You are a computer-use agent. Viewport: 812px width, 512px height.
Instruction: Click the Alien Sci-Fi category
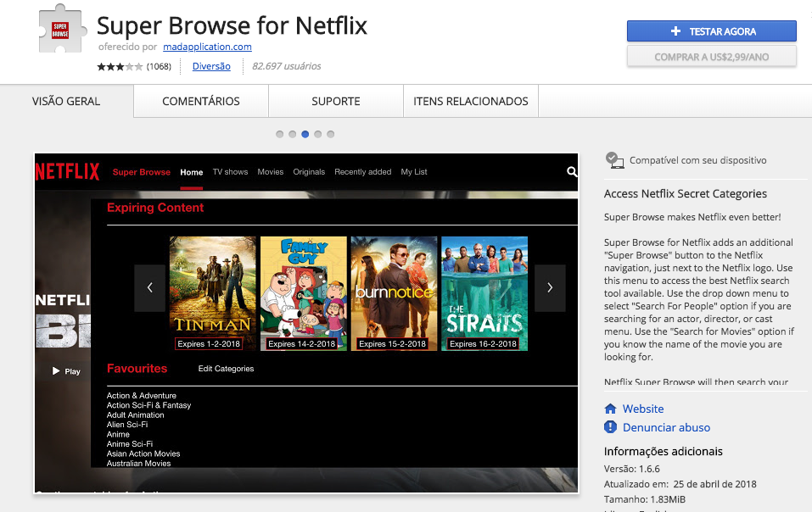tap(127, 425)
